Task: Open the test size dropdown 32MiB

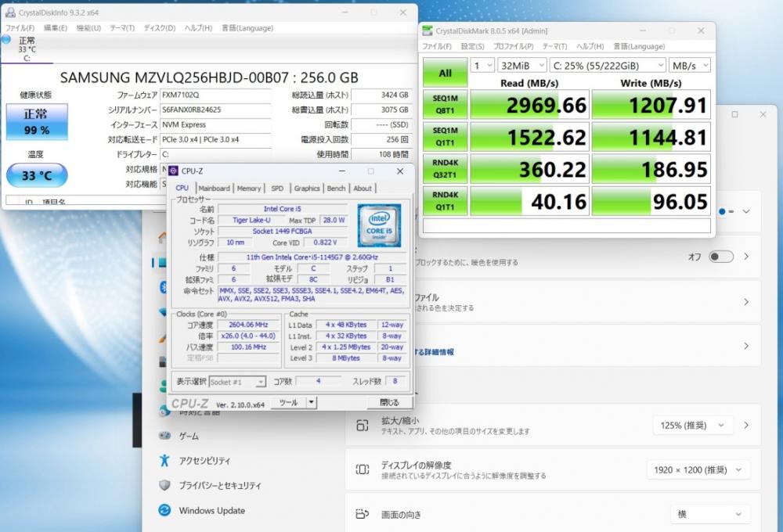Action: pyautogui.click(x=521, y=66)
